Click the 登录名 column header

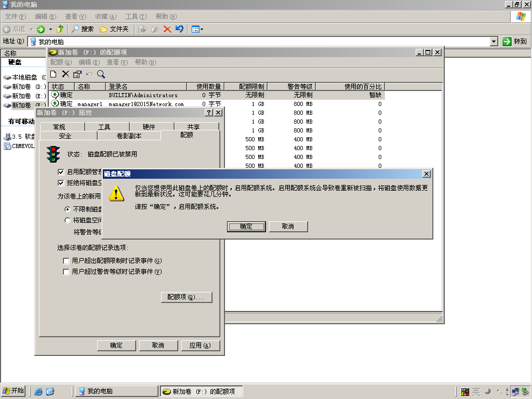click(146, 87)
